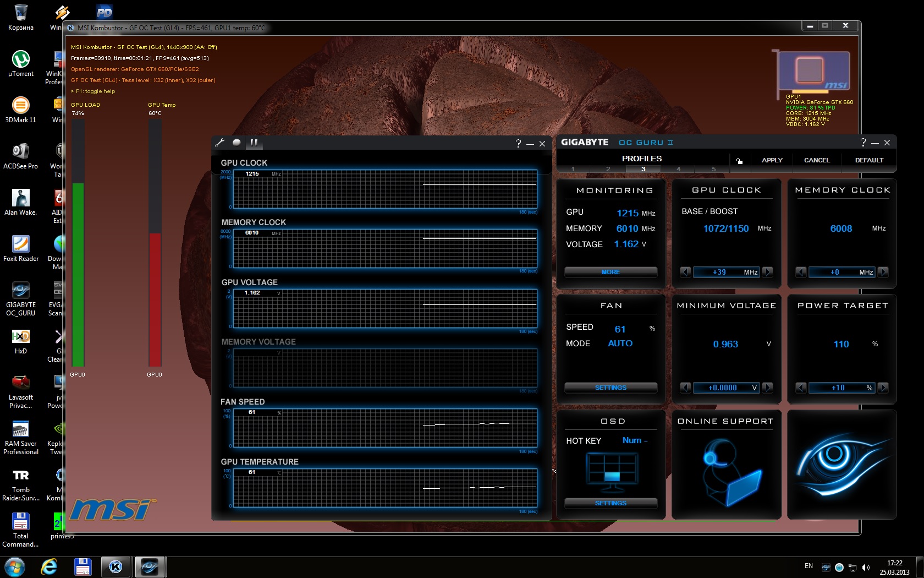Open 3DMark 11 desktop icon
The height and width of the screenshot is (578, 924).
[21, 110]
